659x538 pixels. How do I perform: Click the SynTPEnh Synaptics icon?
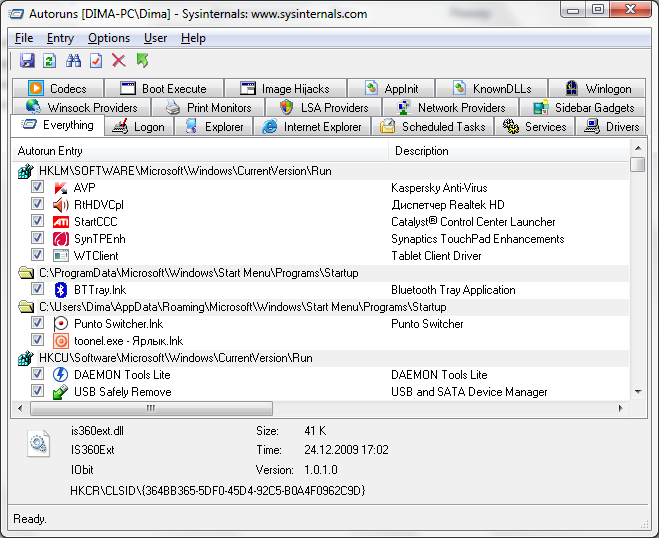(x=61, y=239)
